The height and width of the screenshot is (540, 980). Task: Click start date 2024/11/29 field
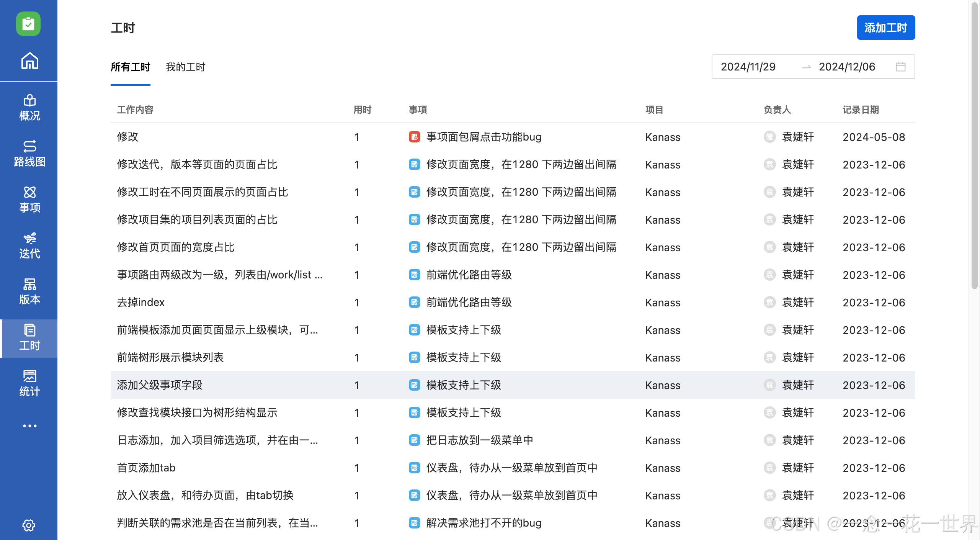tap(748, 67)
